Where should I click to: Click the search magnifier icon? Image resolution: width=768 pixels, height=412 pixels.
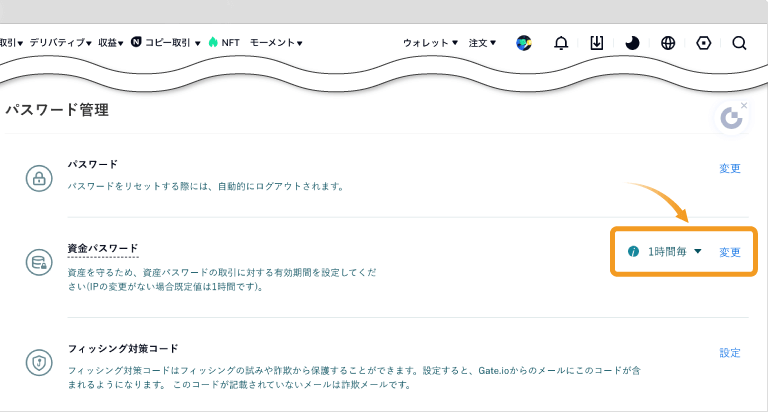pyautogui.click(x=739, y=43)
